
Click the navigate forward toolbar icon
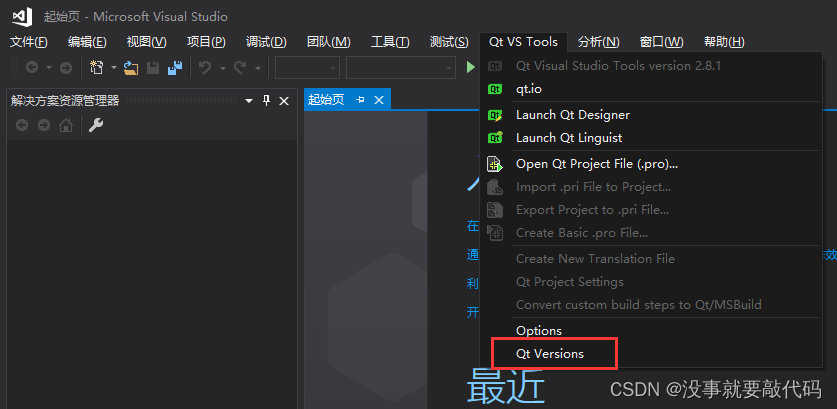(66, 67)
